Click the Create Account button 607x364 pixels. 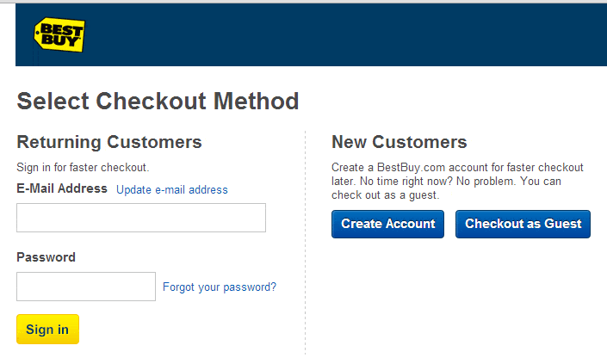[387, 224]
